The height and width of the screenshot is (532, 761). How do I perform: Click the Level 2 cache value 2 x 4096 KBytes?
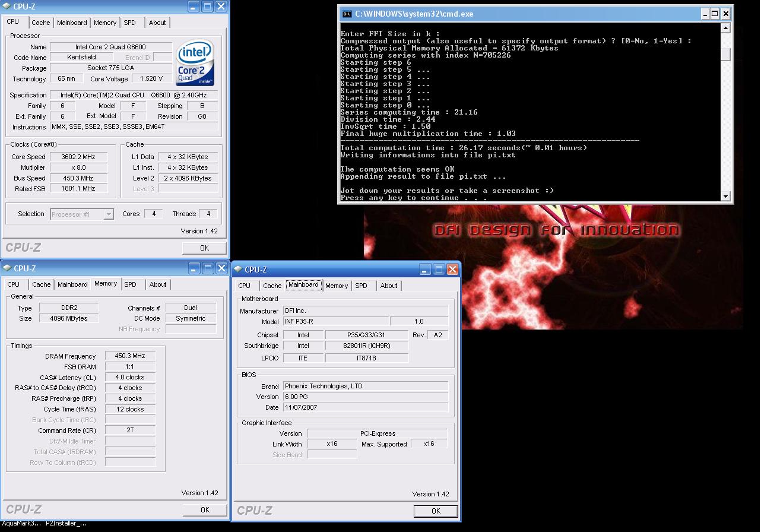pyautogui.click(x=188, y=178)
